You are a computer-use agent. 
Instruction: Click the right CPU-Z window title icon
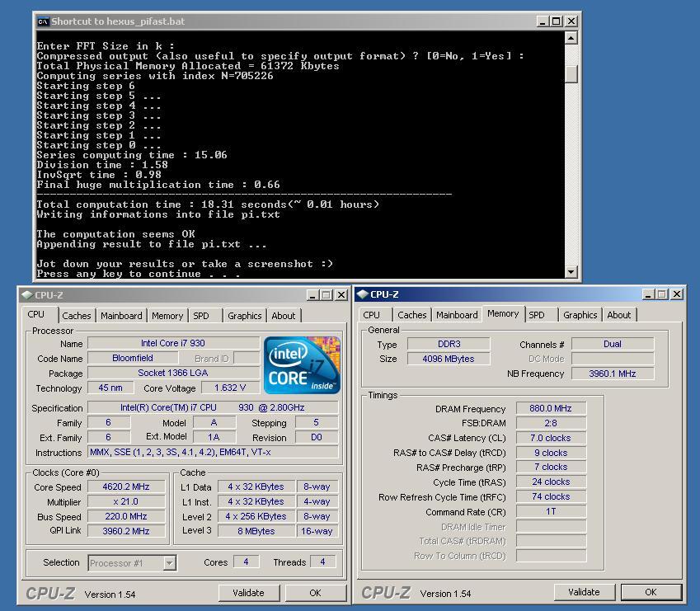[x=363, y=294]
